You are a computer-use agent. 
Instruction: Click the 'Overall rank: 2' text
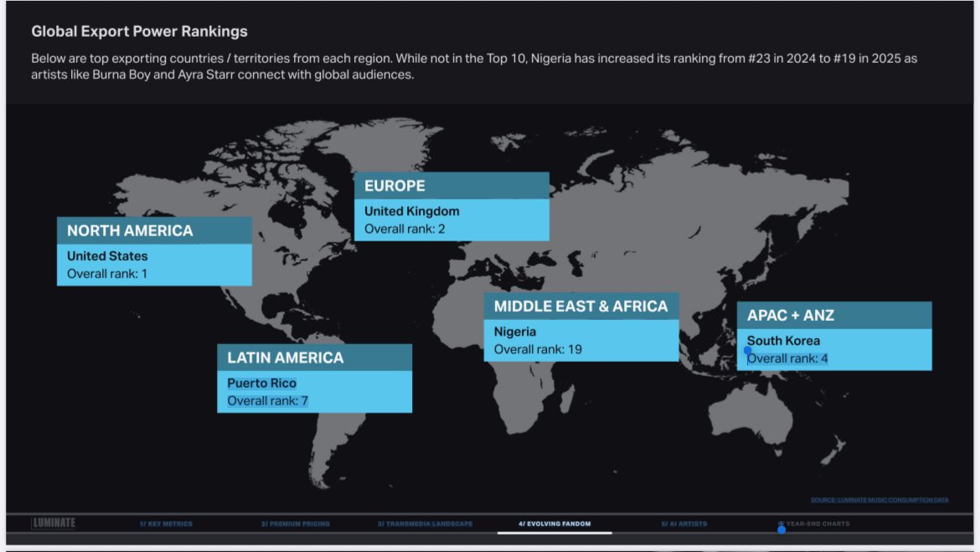click(405, 229)
